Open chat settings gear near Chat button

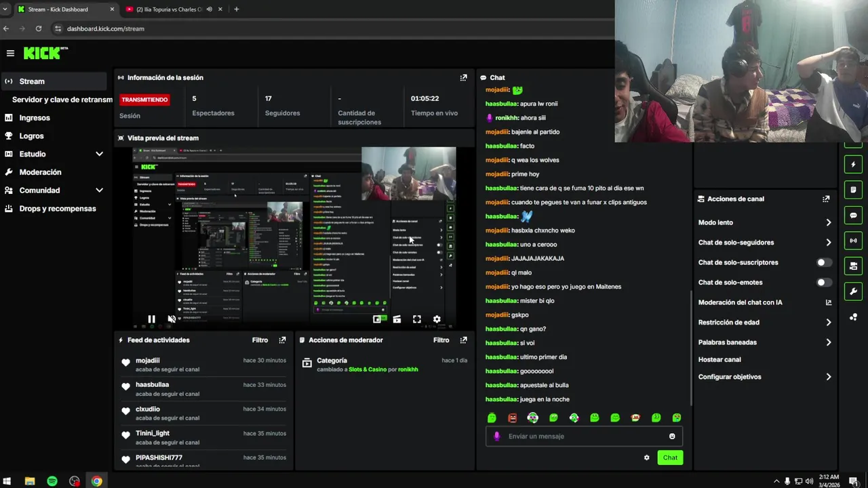pyautogui.click(x=647, y=457)
